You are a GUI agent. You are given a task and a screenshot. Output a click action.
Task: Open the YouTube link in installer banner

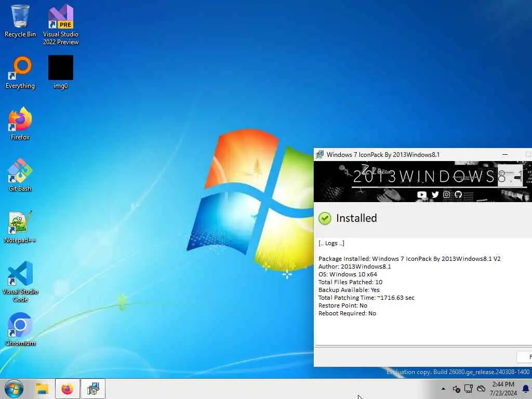coord(422,194)
